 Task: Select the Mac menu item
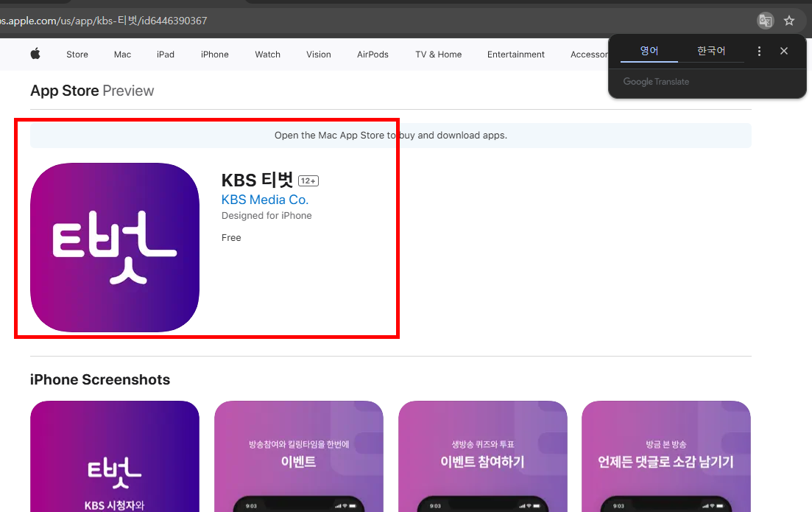pos(121,54)
